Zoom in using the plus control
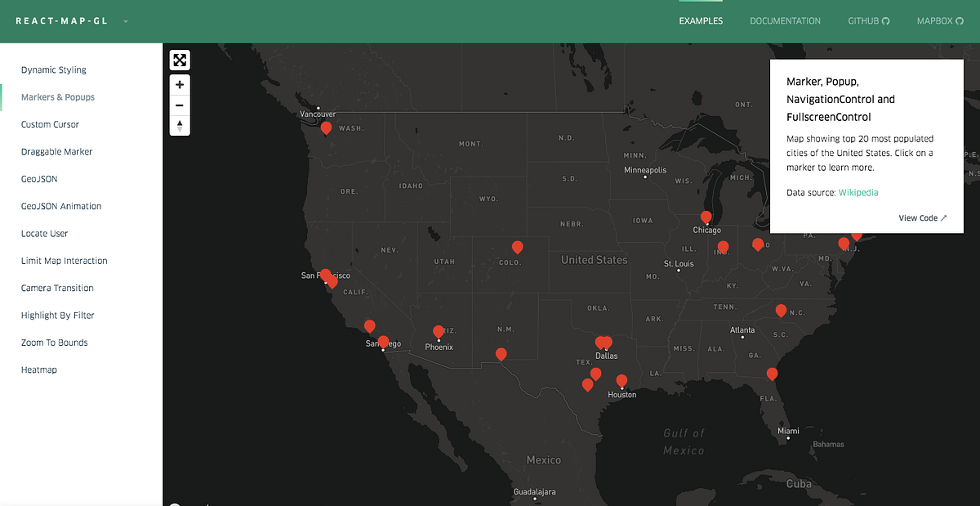This screenshot has width=980, height=506. point(180,84)
